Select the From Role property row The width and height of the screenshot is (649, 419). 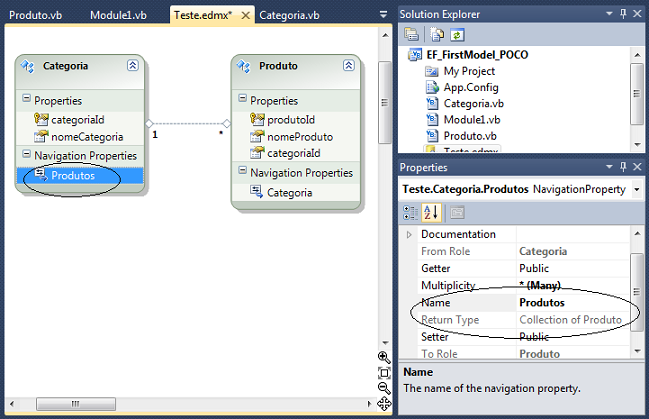point(524,251)
